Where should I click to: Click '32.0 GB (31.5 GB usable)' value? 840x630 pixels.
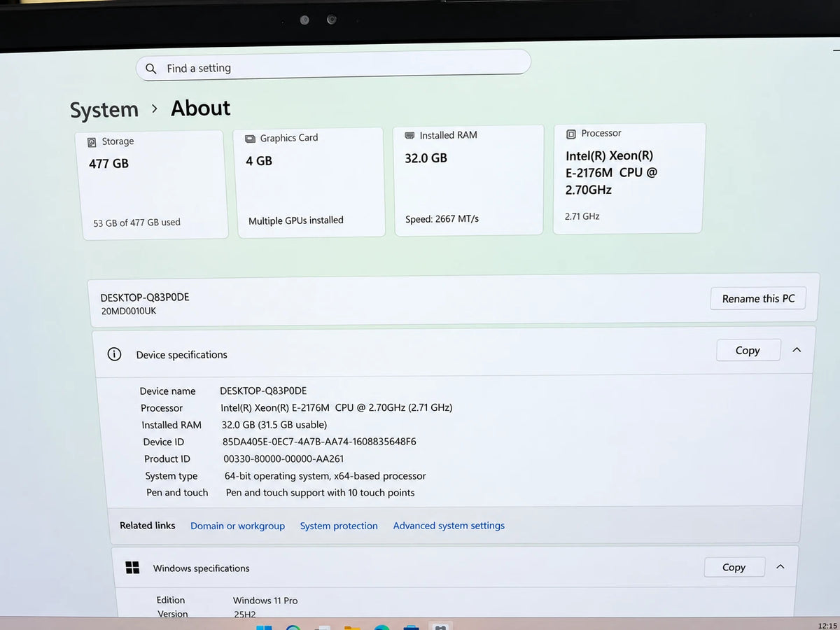point(274,424)
